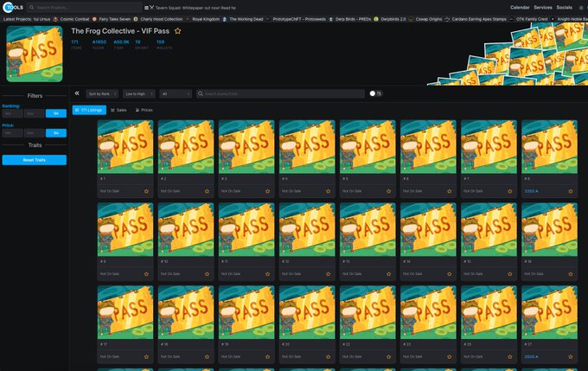Open pass card #12 thumbnail
Screen dimensions: 588x371
point(307,229)
